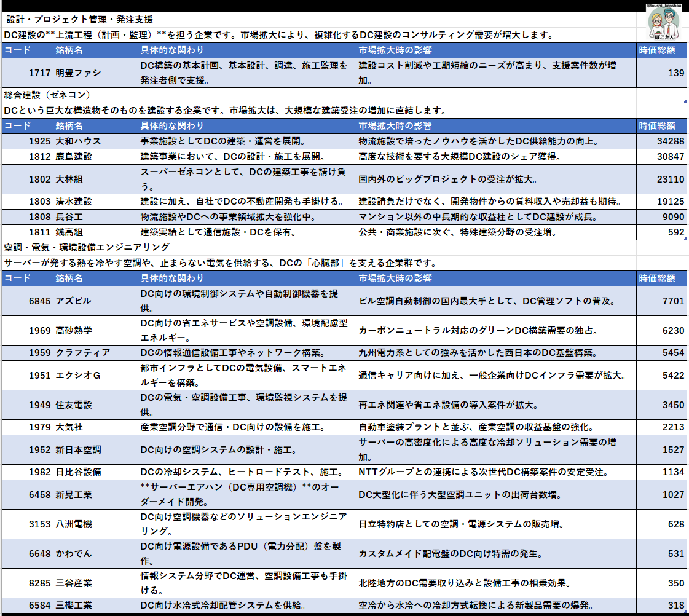Select the code cell 6648
689x616 pixels.
[27, 554]
